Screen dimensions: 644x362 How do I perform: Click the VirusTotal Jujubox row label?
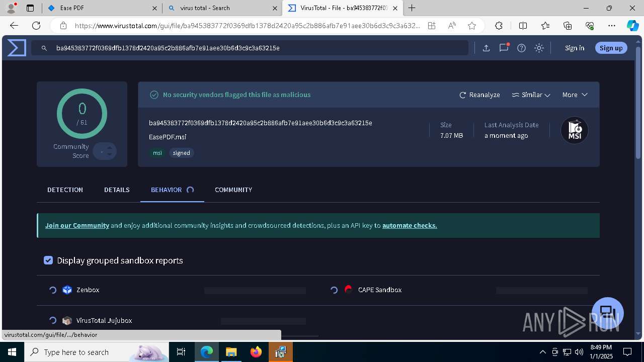click(104, 321)
